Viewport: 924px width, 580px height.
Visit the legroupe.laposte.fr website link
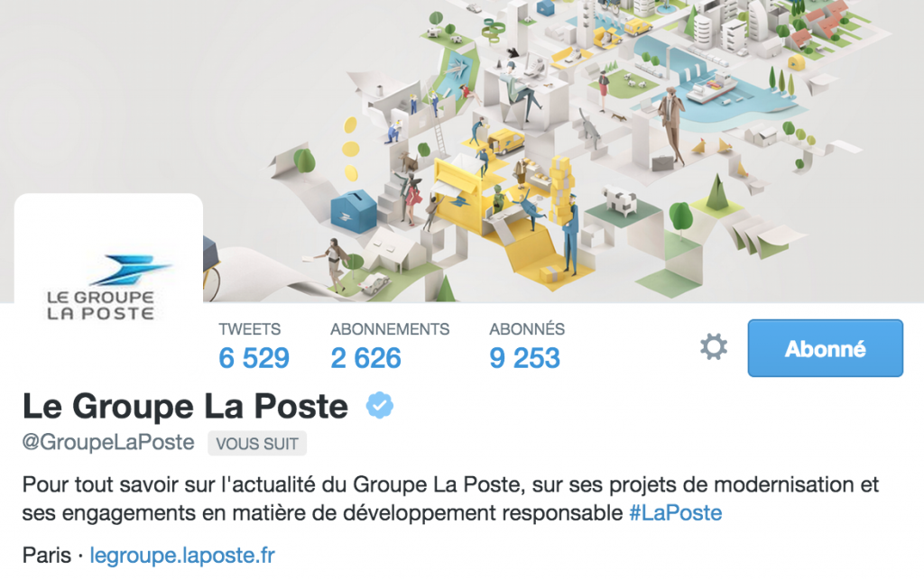coord(182,556)
